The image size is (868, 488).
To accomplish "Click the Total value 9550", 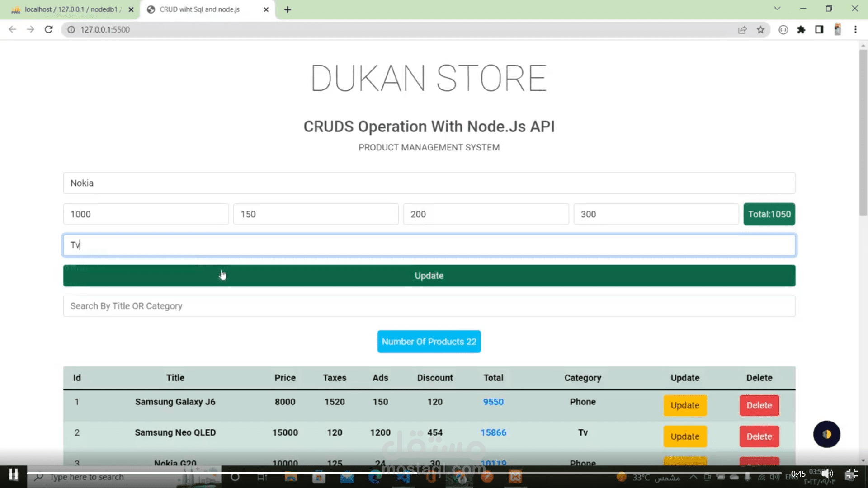I will click(x=493, y=402).
